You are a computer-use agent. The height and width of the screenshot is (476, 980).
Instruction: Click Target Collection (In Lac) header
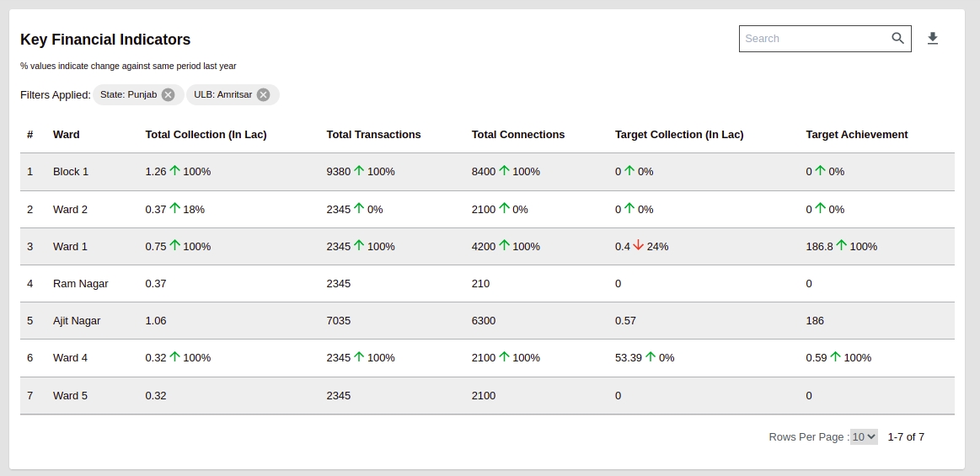pos(678,135)
